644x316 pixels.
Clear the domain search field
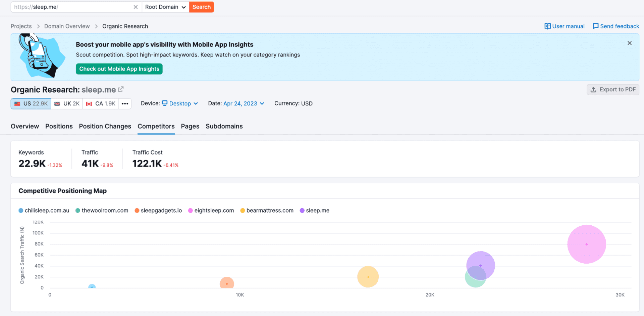136,7
